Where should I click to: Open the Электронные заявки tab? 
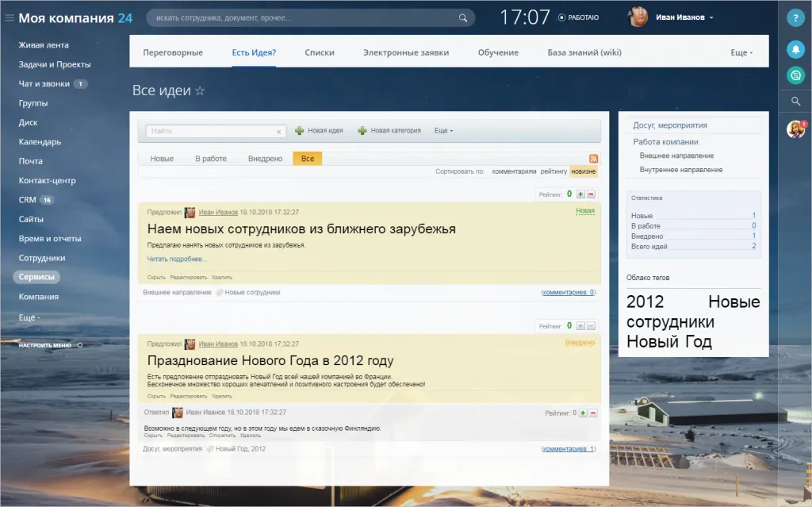click(406, 52)
